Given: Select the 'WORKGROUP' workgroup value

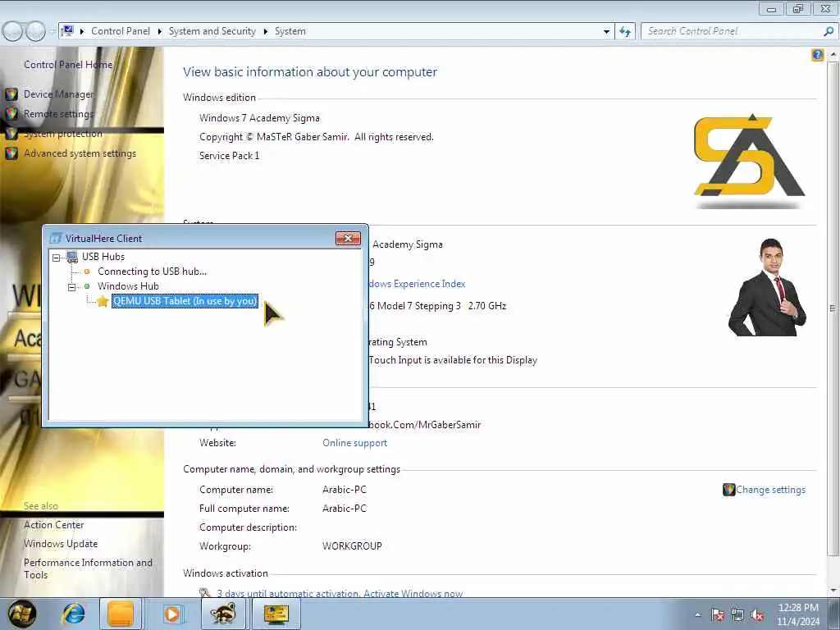Looking at the screenshot, I should [352, 546].
